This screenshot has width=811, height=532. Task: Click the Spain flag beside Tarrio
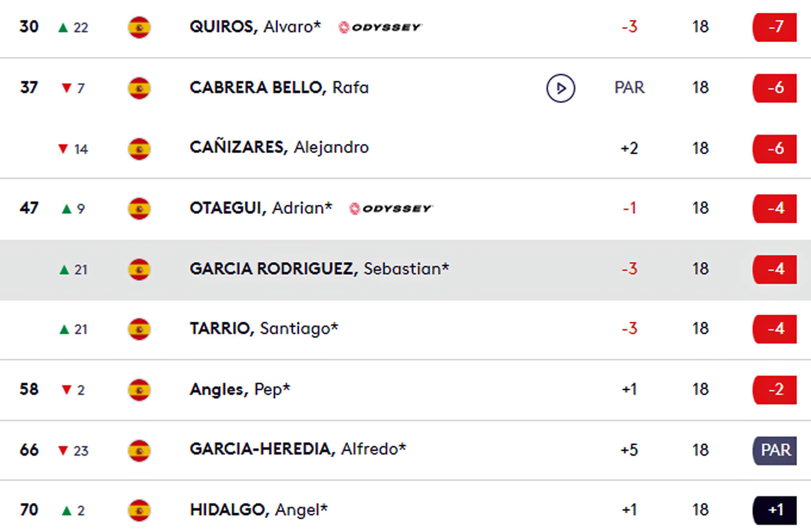139,329
